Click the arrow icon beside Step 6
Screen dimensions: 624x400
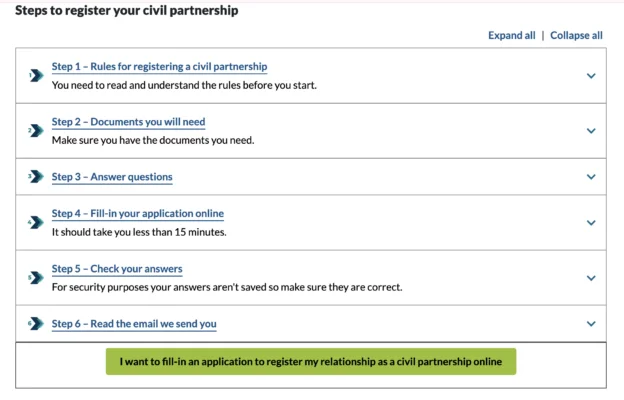[36, 324]
